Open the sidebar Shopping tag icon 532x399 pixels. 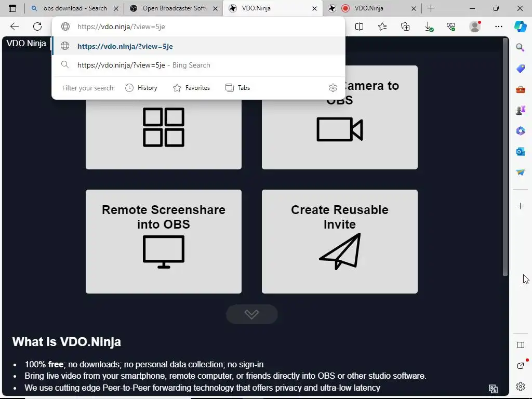[521, 69]
